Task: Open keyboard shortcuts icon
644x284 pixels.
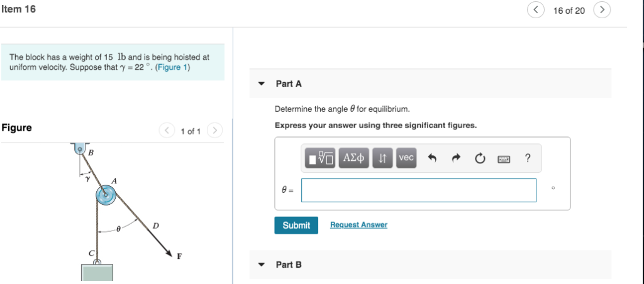Action: 504,158
